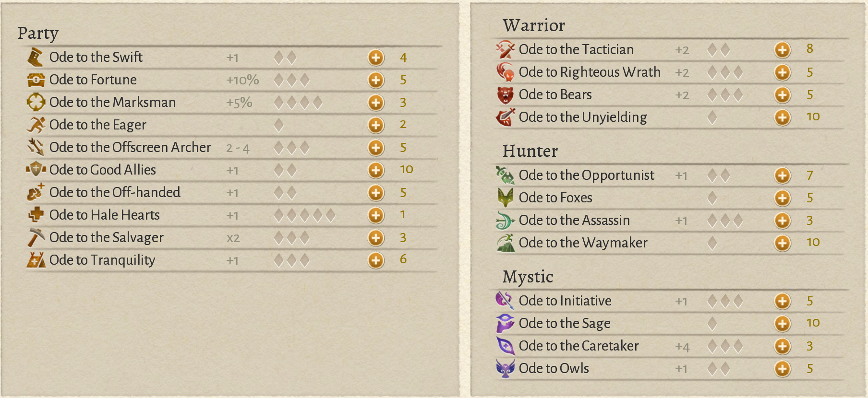
Task: Click the treasure chest icon for Ode to Fortune
Action: [36, 80]
